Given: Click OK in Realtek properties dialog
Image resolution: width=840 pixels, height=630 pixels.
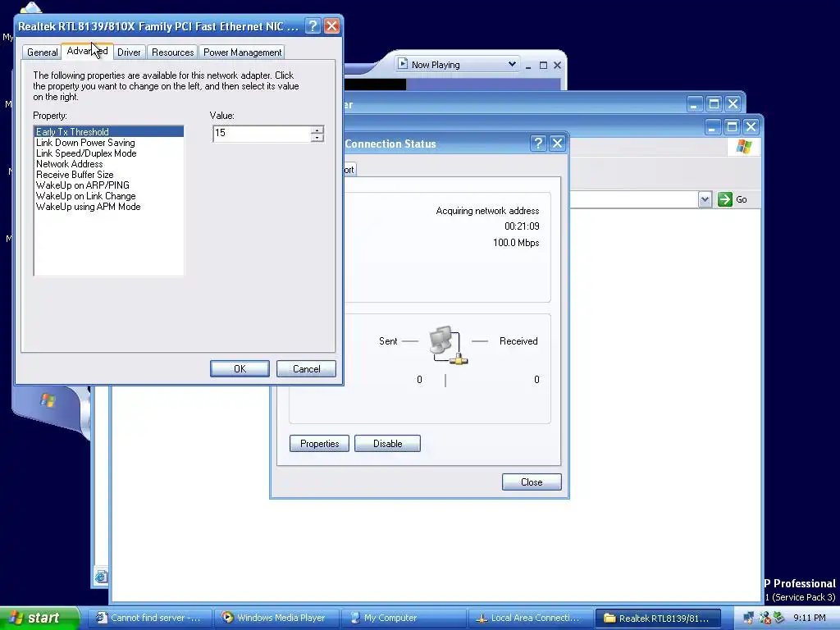Looking at the screenshot, I should tap(240, 368).
